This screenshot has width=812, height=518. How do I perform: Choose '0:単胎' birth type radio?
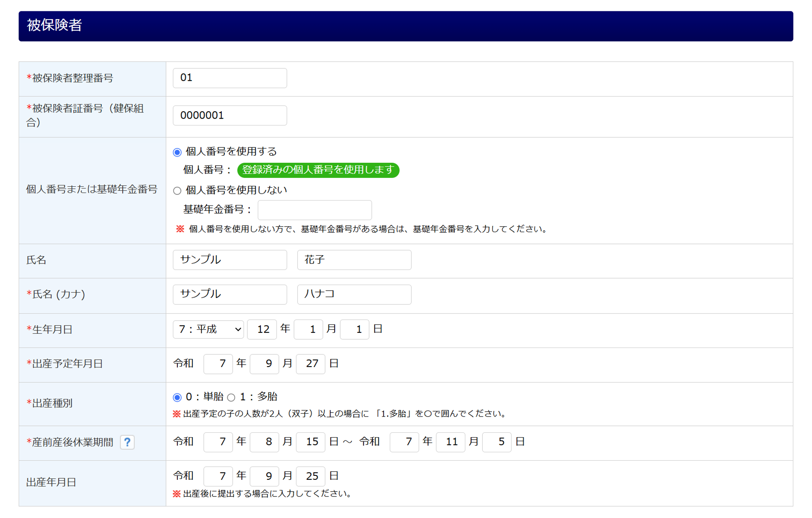click(177, 397)
